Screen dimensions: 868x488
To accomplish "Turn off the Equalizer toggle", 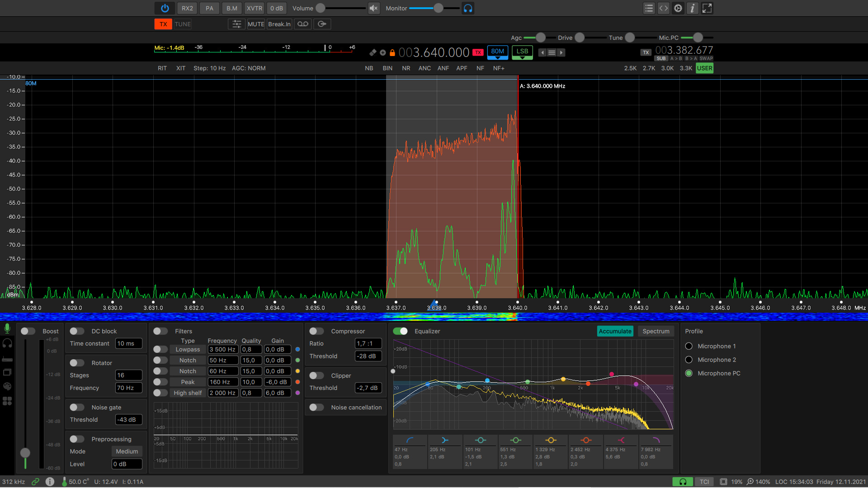I will (400, 331).
